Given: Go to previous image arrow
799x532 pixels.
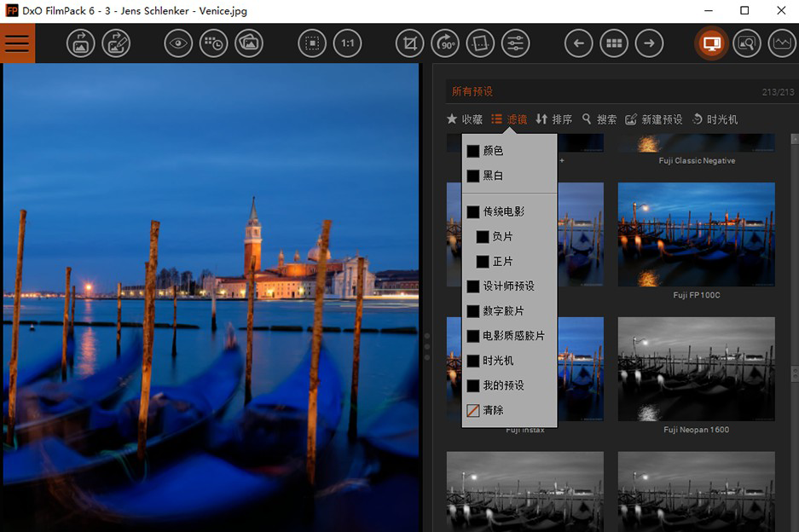Looking at the screenshot, I should point(578,43).
